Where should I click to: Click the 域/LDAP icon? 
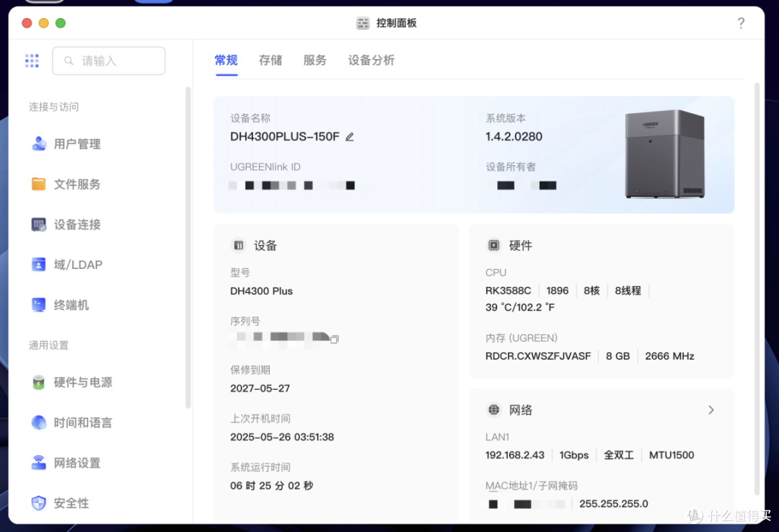(x=39, y=265)
